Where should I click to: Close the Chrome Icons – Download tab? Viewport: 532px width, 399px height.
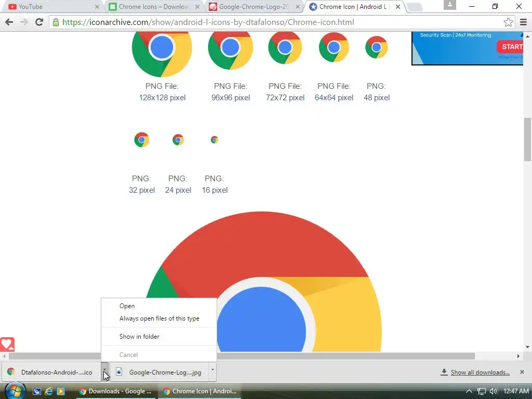click(x=197, y=6)
